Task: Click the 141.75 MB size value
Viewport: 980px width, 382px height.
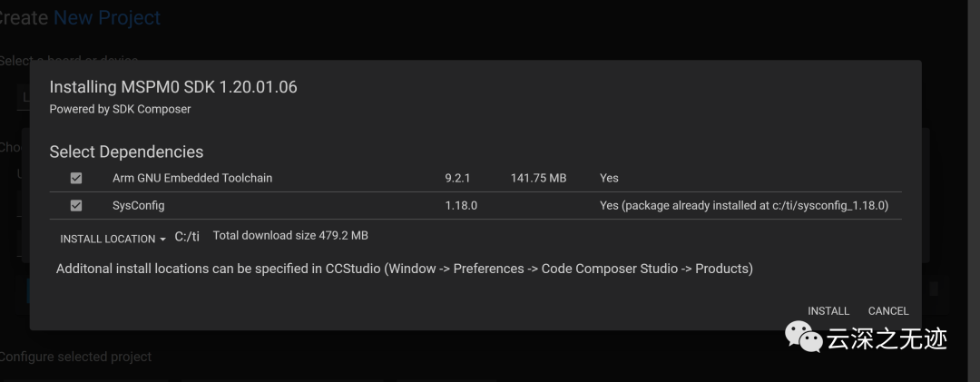Action: (x=538, y=179)
